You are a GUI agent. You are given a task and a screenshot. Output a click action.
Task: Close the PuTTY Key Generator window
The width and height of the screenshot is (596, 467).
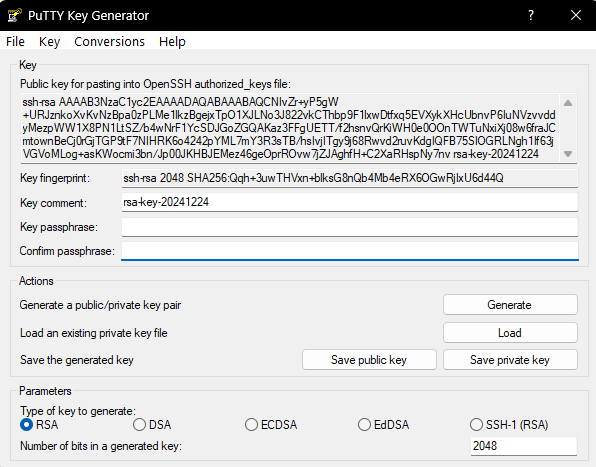coord(576,15)
